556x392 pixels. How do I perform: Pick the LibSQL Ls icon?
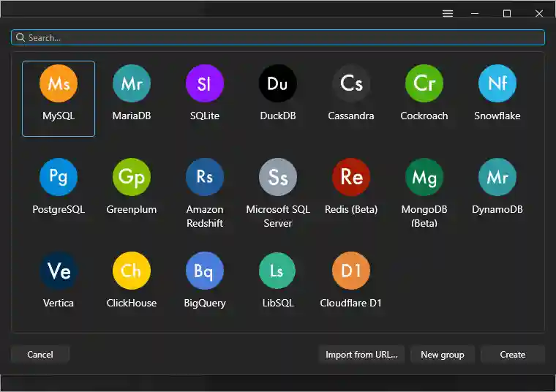[x=278, y=271]
